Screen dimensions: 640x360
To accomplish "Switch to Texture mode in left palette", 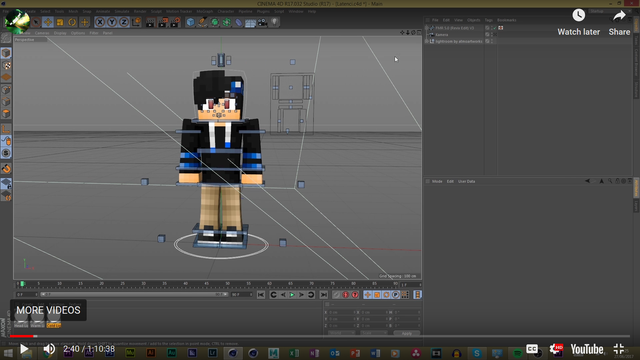I will click(x=6, y=65).
